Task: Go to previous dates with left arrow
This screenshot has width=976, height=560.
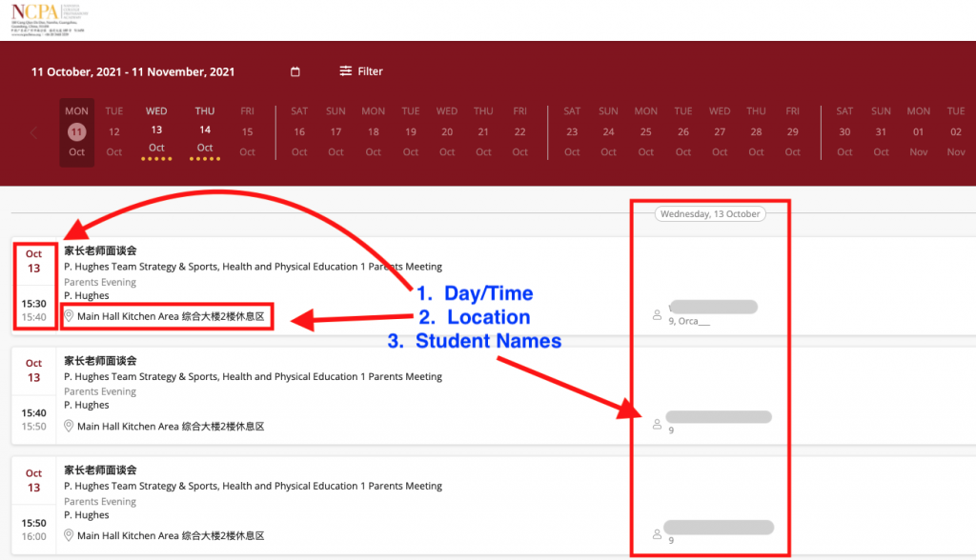Action: [34, 133]
